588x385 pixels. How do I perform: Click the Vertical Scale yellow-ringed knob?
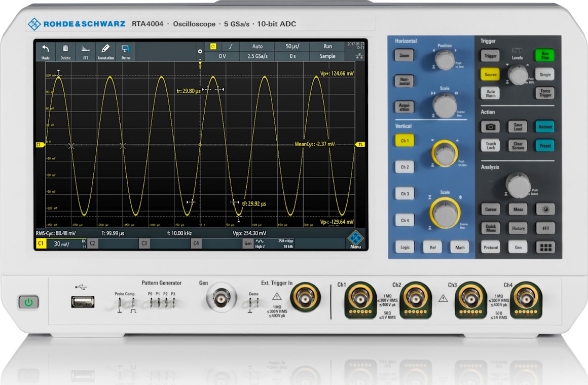445,213
